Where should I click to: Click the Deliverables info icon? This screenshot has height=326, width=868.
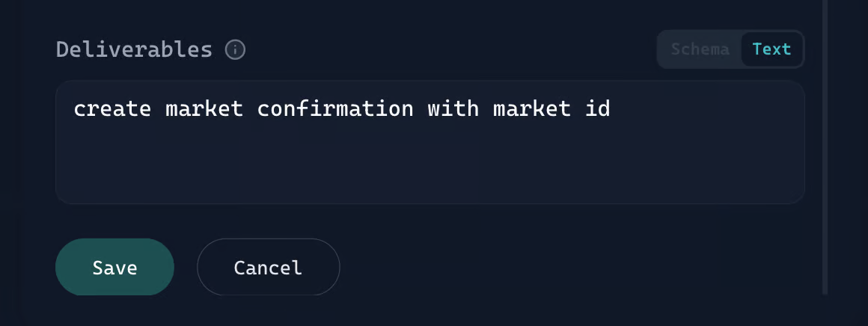point(235,50)
